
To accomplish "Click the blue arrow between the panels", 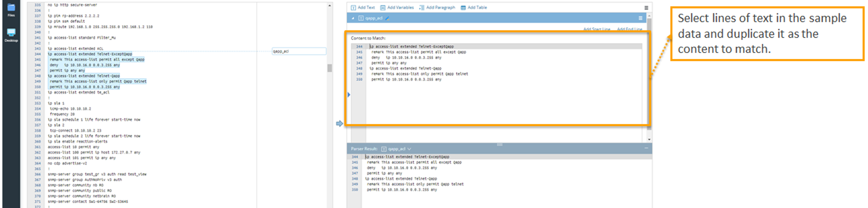I will pos(340,124).
